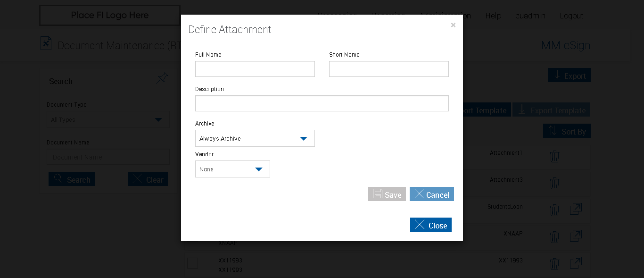
Task: Select the Short Name text field
Action: point(389,69)
